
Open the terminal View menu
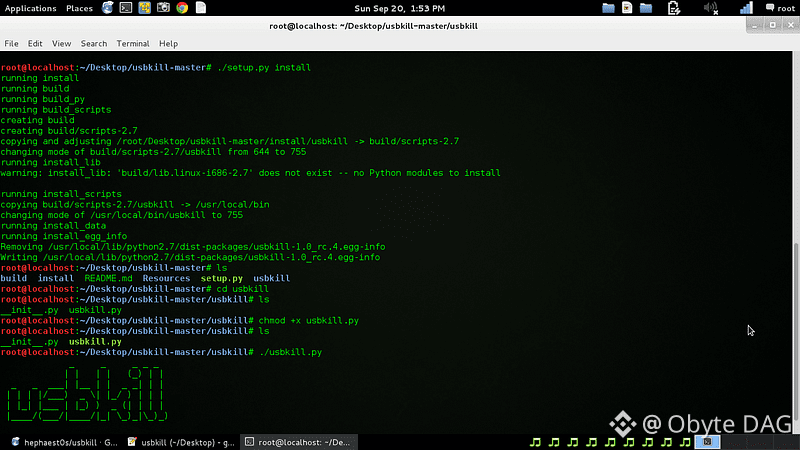[61, 43]
